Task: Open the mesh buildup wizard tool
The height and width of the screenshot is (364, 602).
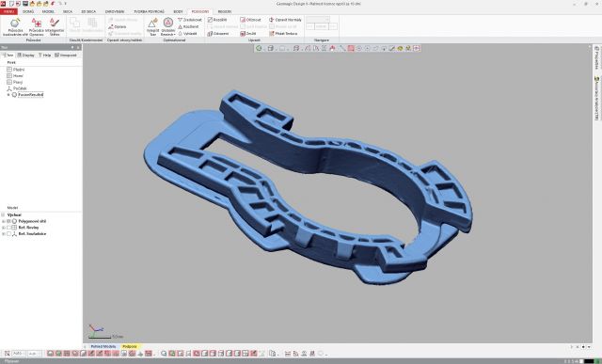Action: [15, 27]
